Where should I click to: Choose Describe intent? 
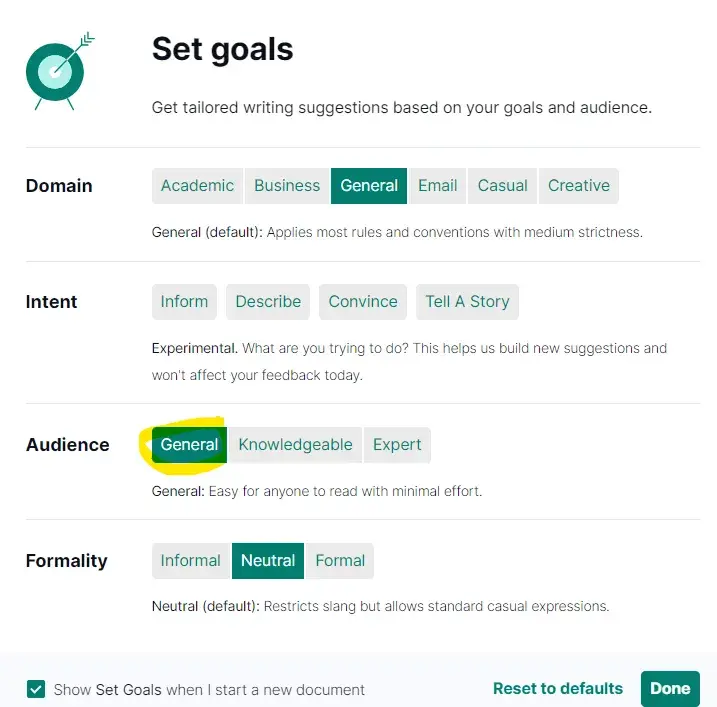pyautogui.click(x=268, y=302)
